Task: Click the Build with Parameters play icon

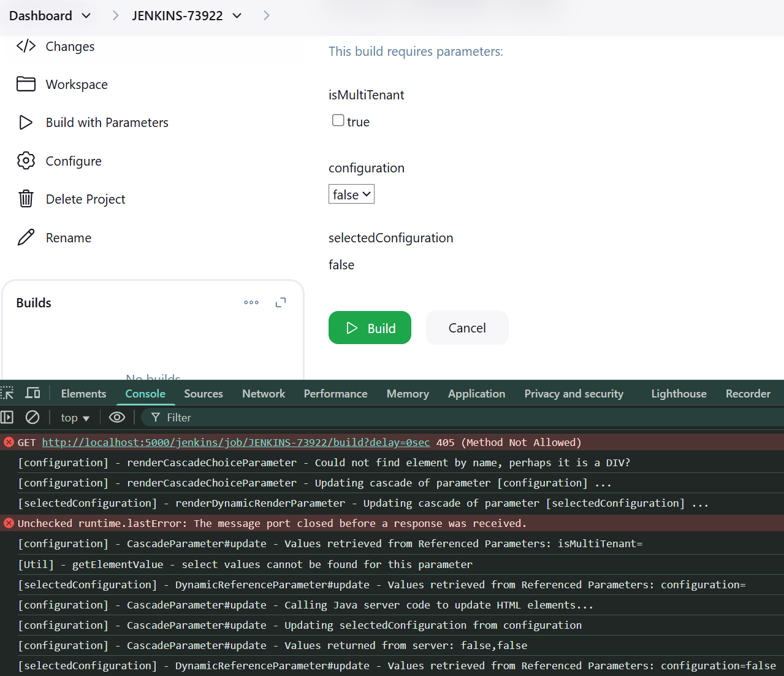Action: [x=26, y=123]
